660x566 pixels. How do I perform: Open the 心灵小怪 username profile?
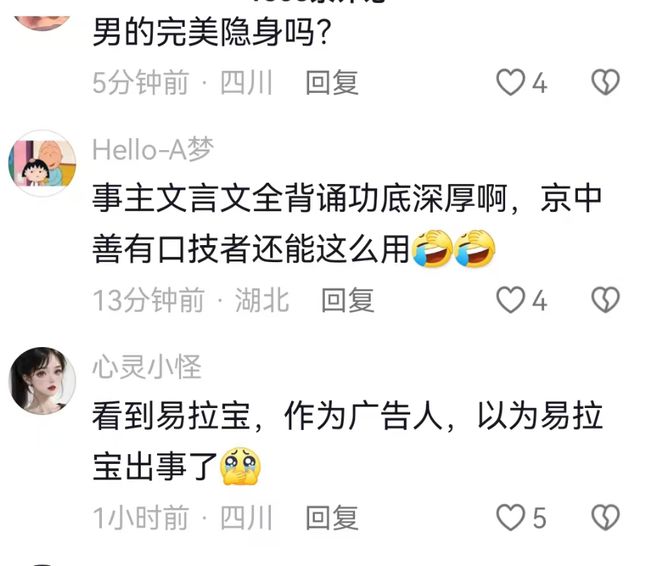[x=147, y=367]
